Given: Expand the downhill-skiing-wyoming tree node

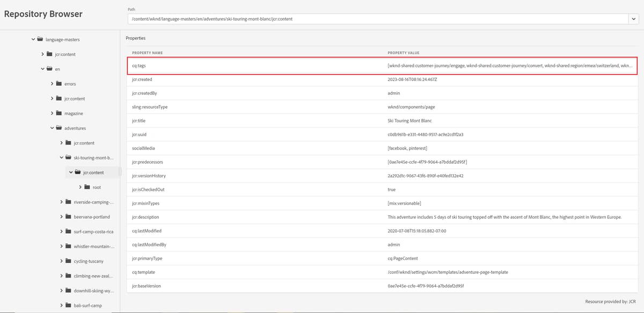Looking at the screenshot, I should 61,290.
